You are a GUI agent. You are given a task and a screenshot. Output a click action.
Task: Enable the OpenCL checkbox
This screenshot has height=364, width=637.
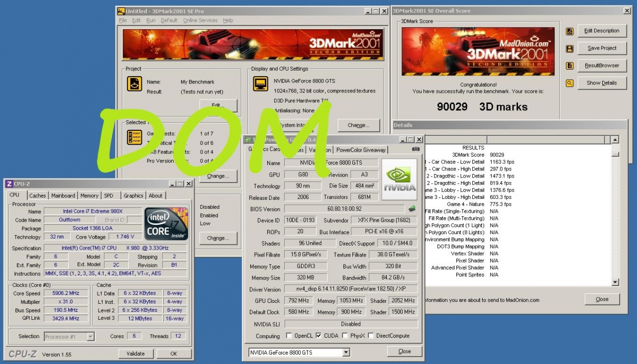[x=289, y=336]
